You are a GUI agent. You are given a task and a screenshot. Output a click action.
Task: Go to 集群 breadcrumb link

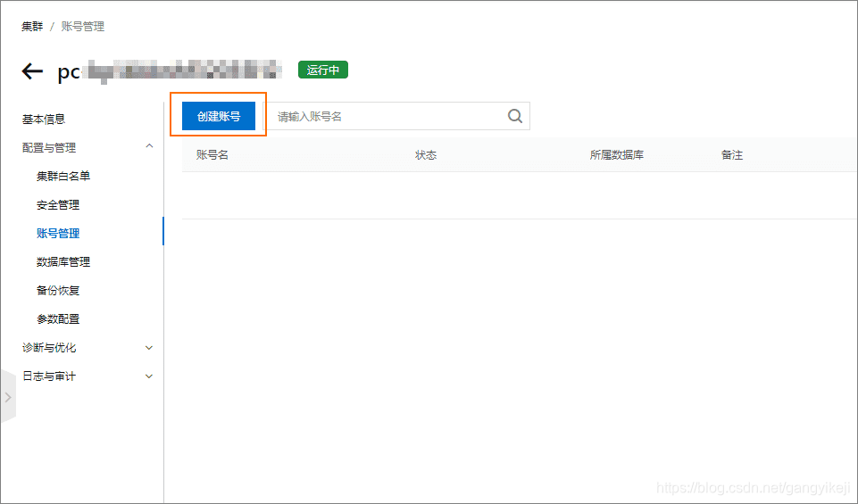click(32, 26)
